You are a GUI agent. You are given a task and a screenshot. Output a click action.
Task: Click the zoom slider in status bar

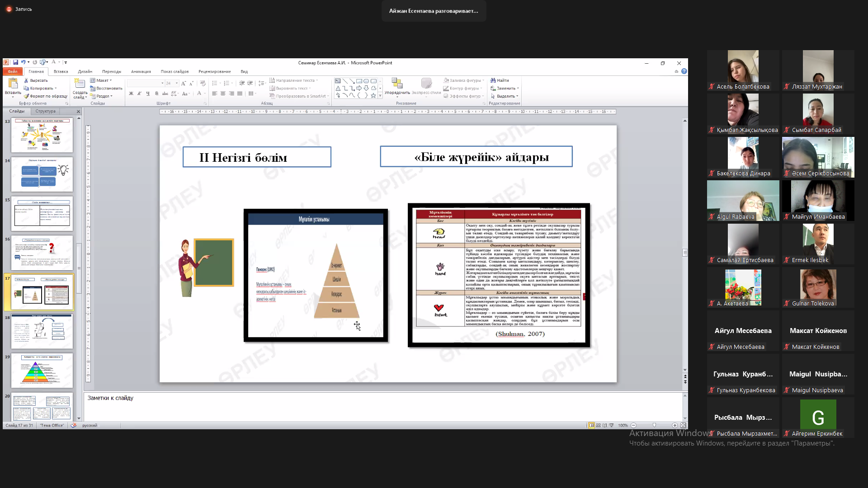[654, 425]
